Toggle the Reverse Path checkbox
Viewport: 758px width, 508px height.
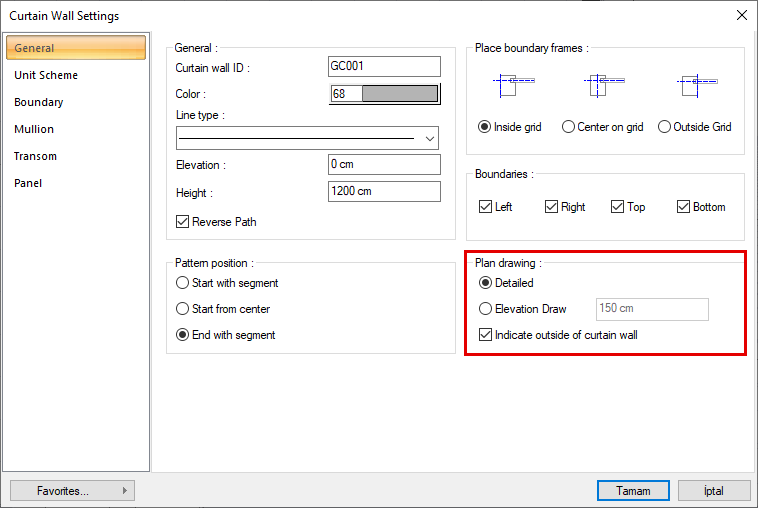click(182, 222)
